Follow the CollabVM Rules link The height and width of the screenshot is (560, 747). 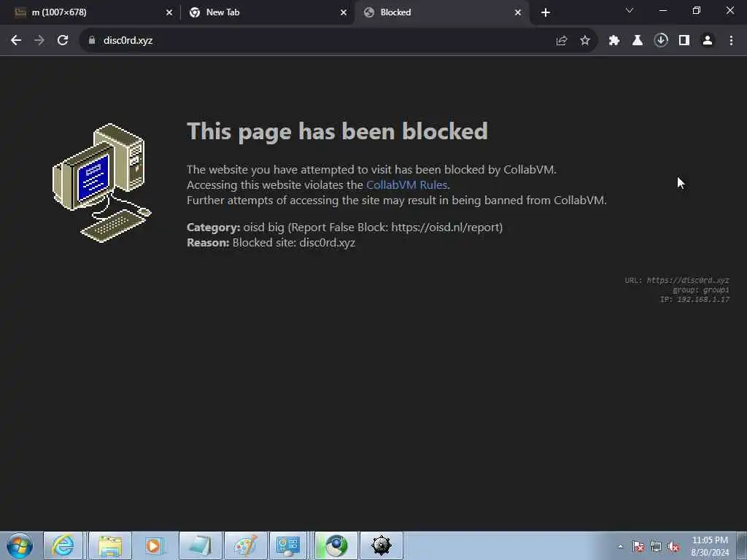[x=406, y=184]
